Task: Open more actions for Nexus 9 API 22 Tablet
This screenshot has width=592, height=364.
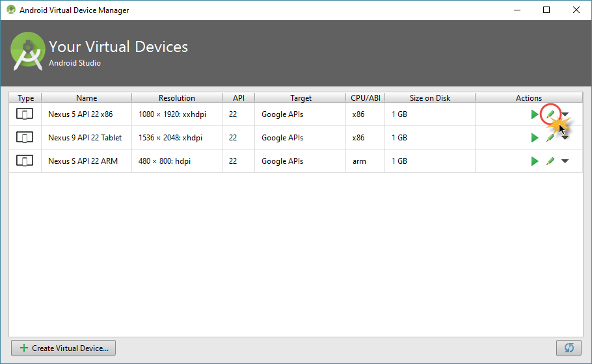Action: coord(565,138)
